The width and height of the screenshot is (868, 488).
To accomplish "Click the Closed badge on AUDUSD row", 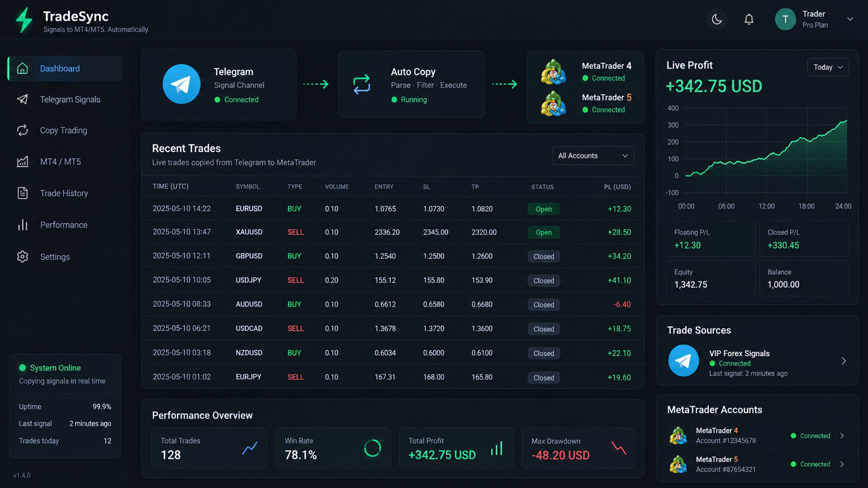I will point(544,305).
